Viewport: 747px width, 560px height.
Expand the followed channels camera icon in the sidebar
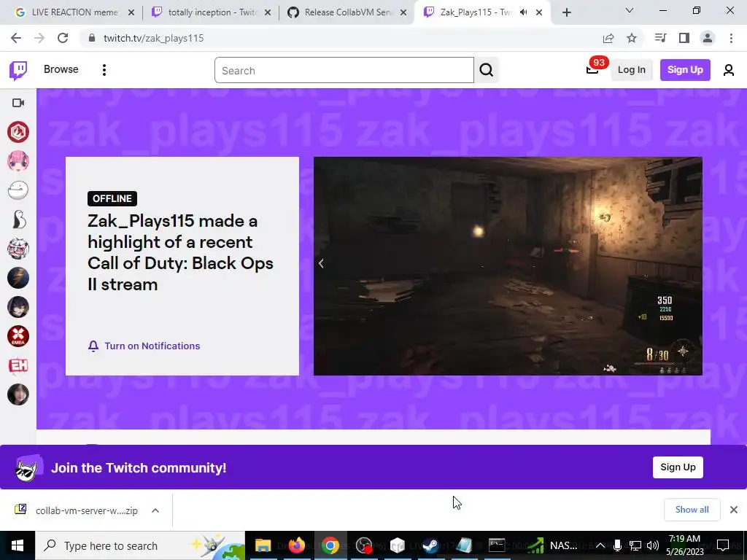click(18, 103)
